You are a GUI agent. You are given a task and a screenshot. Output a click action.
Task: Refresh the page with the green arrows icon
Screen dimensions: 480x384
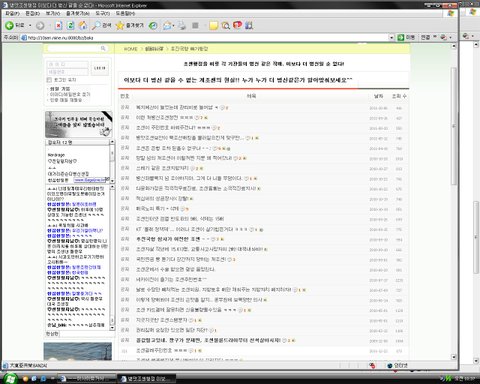point(70,25)
